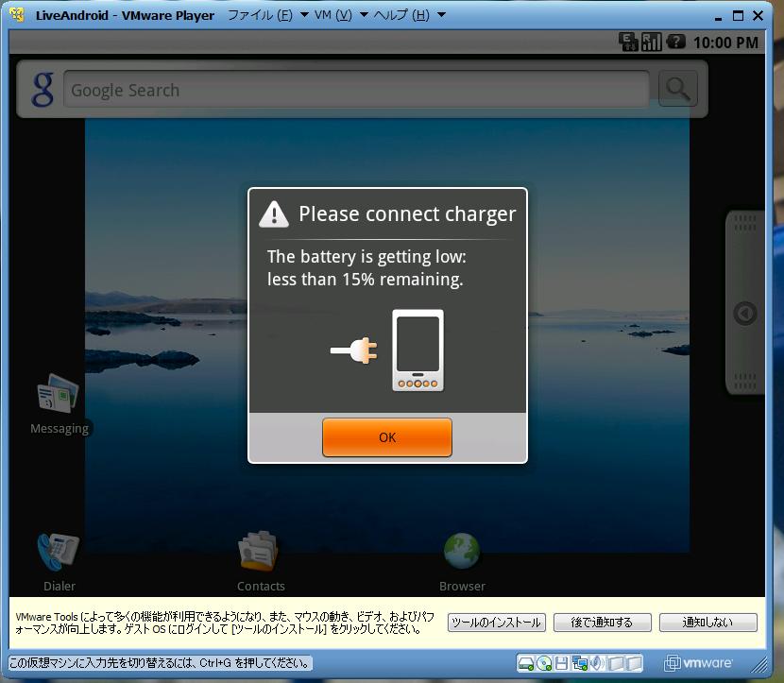Tap the roaming signal strength icon

click(x=652, y=42)
